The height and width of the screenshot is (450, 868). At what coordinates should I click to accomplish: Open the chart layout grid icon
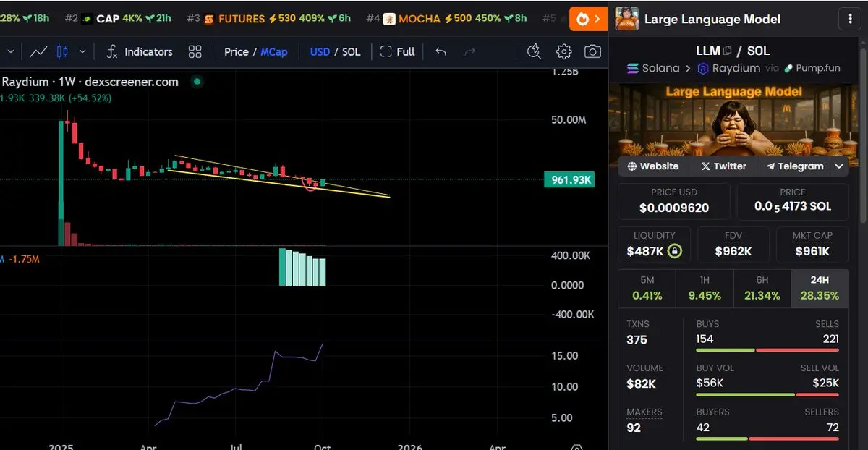[195, 51]
